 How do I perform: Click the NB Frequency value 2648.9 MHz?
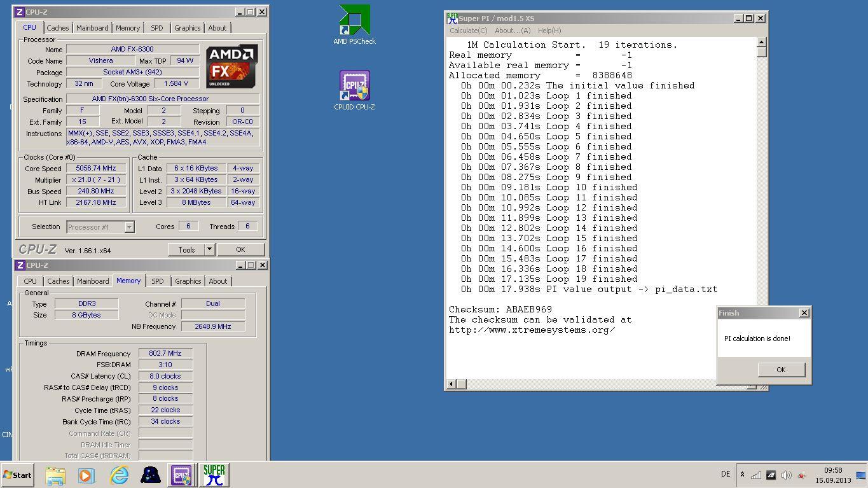[x=213, y=326]
